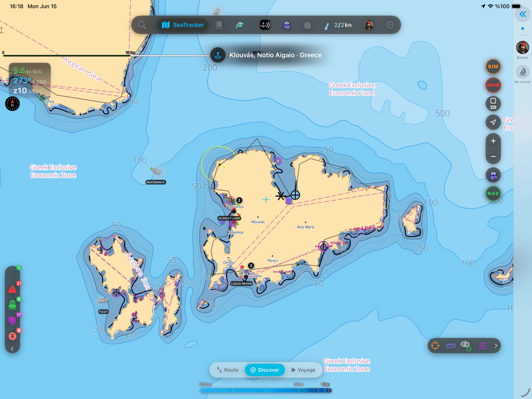Viewport: 532px width, 399px height.
Task: Open the logbook book icon
Action: (x=219, y=25)
